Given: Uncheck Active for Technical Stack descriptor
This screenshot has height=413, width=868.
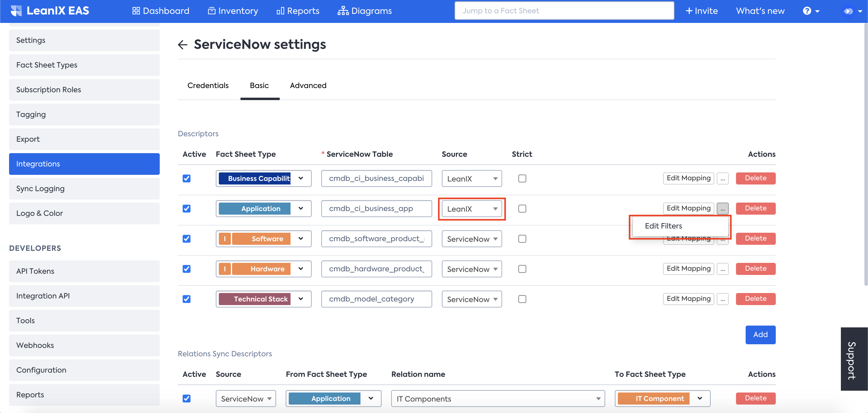Looking at the screenshot, I should coord(186,299).
